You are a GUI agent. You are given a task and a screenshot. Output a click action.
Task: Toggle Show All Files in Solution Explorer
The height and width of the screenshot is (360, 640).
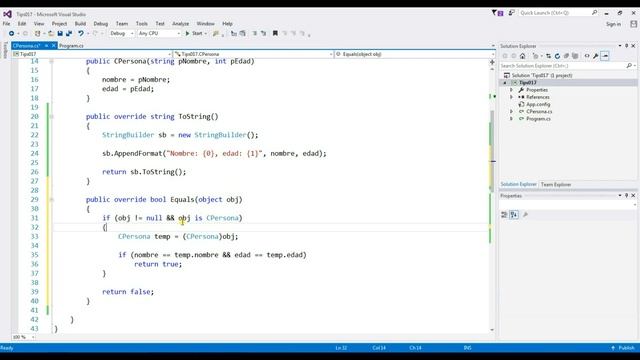[575, 56]
